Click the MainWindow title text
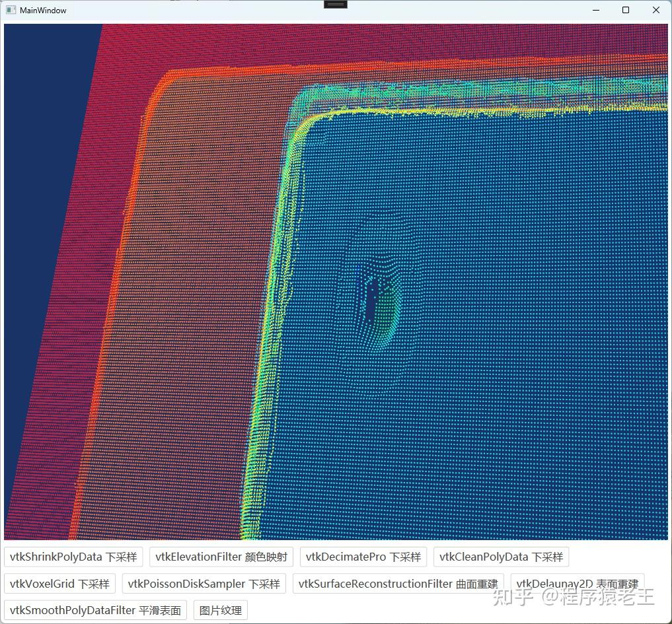Viewport: 672px width, 624px height. 42,10
